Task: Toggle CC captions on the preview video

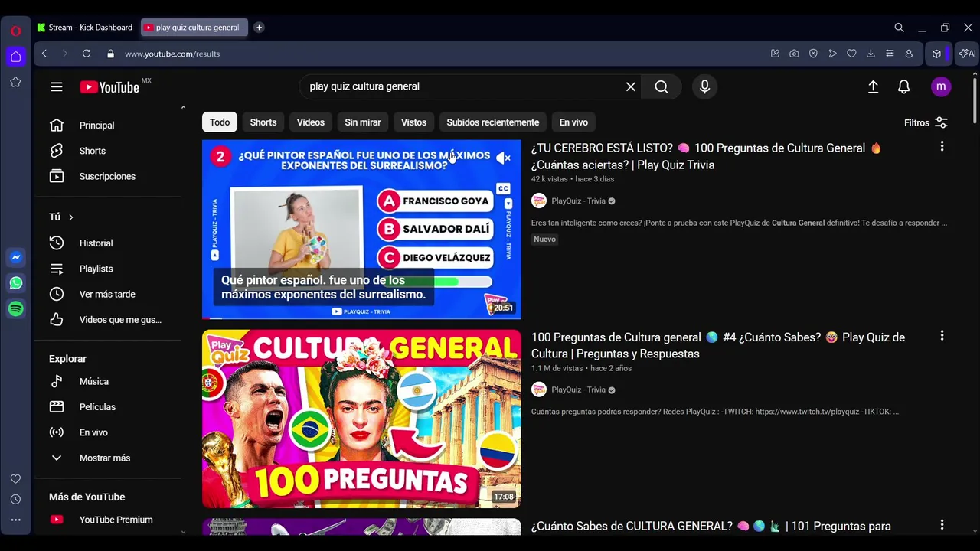Action: [x=503, y=188]
